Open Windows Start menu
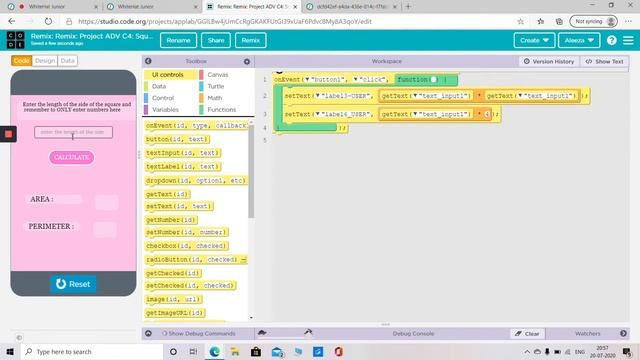 (x=10, y=351)
